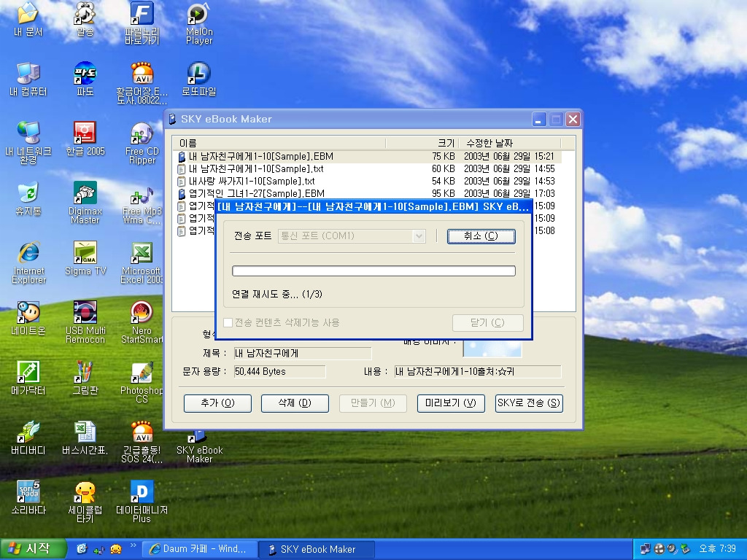Viewport: 747px width, 560px height.
Task: Open 내 네트워크 환경 icon
Action: coord(28,142)
